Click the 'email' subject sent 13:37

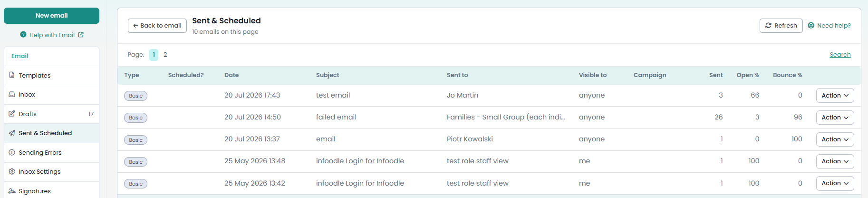(x=326, y=139)
